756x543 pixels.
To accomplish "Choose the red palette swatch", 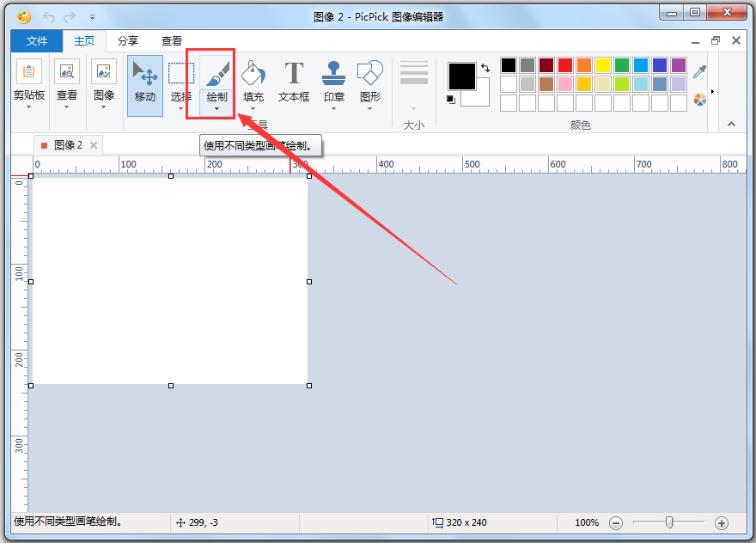I will (565, 65).
